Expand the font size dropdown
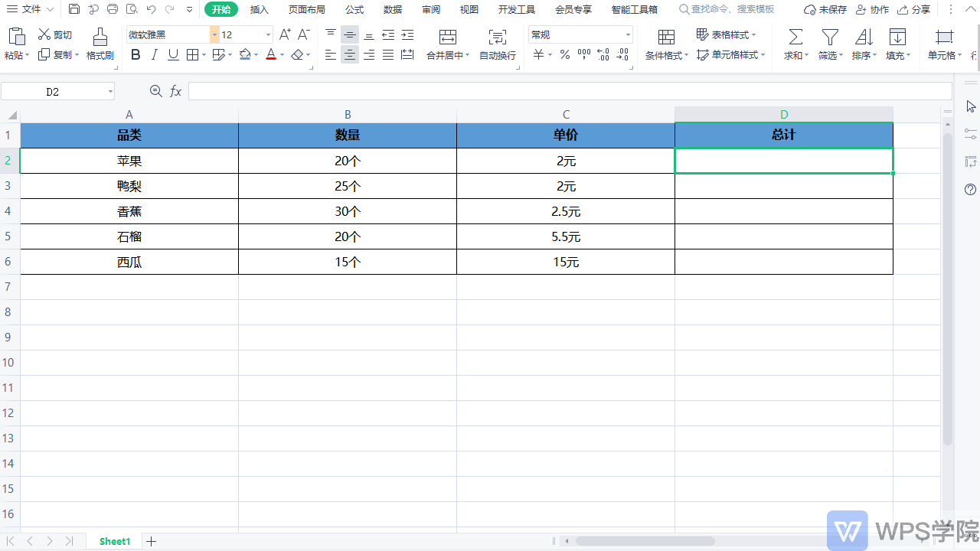This screenshot has height=551, width=980. click(x=267, y=34)
